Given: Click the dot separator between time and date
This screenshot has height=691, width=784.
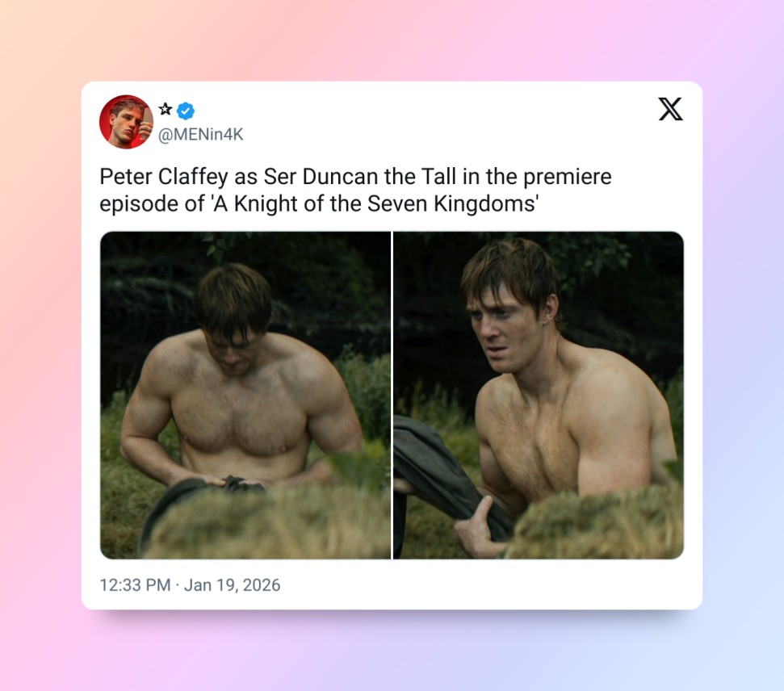Looking at the screenshot, I should [178, 585].
